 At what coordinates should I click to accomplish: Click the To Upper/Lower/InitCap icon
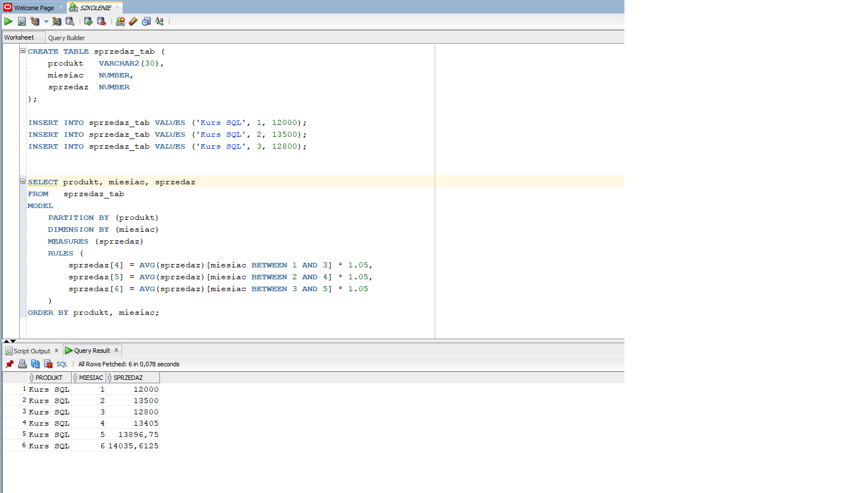[159, 21]
